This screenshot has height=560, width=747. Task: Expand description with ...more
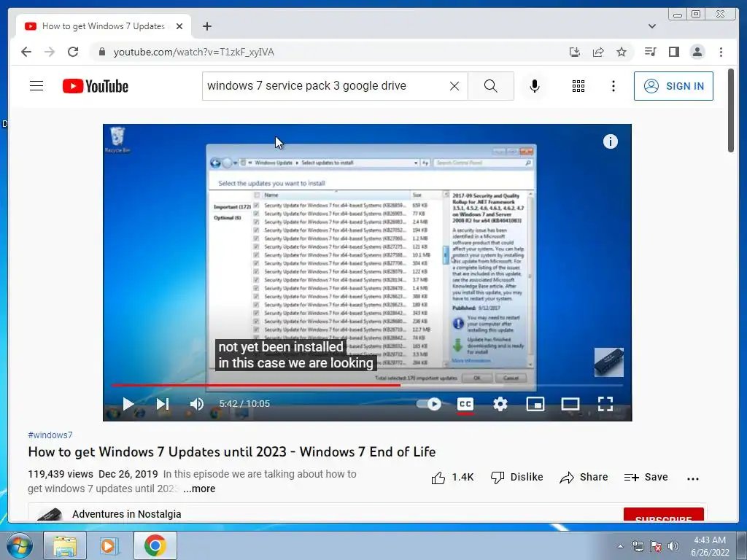tap(199, 489)
